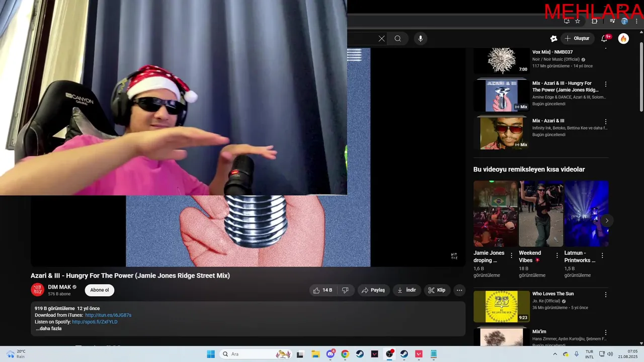The image size is (644, 362).
Task: Open the DIM MAK channel avatar
Action: 38,290
